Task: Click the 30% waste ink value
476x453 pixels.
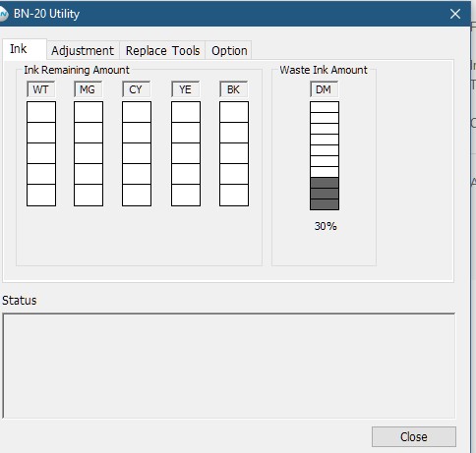Action: tap(326, 226)
